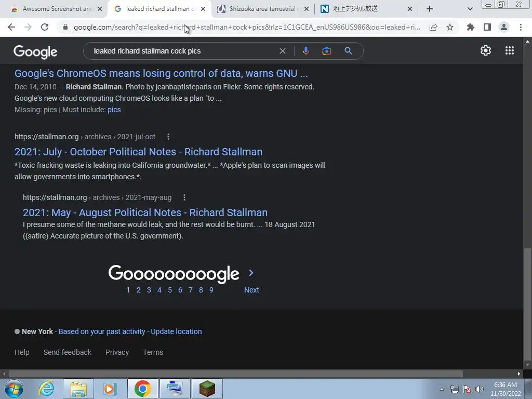Image resolution: width=532 pixels, height=399 pixels.
Task: Go to results page 6
Action: 180,290
